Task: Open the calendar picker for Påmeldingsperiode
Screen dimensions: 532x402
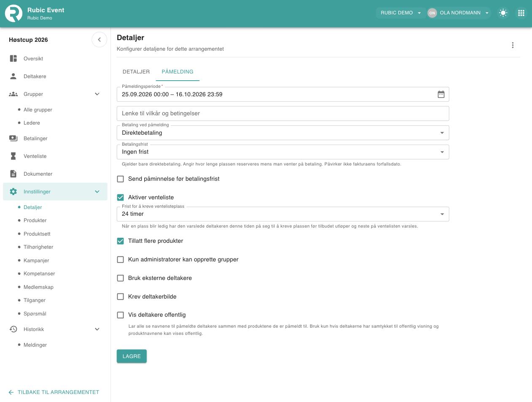Action: pos(441,94)
